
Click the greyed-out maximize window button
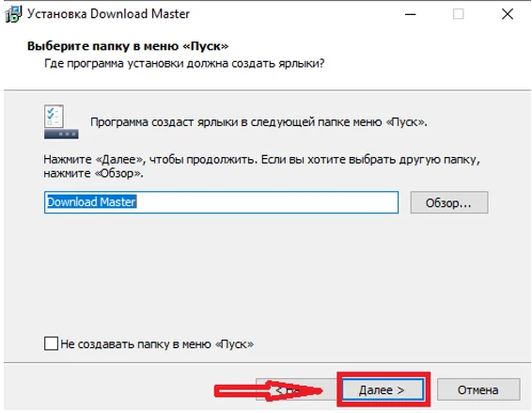click(458, 14)
